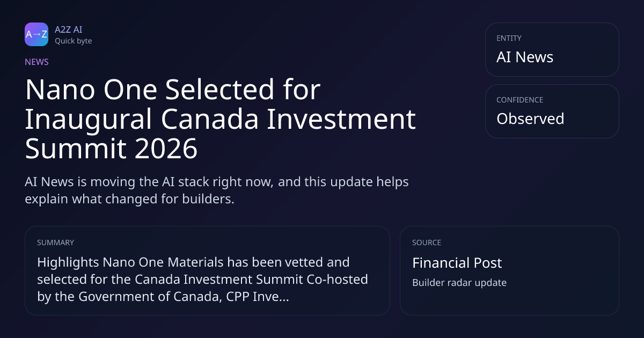Click the Quick byte subtitle
The width and height of the screenshot is (644, 338).
click(73, 41)
